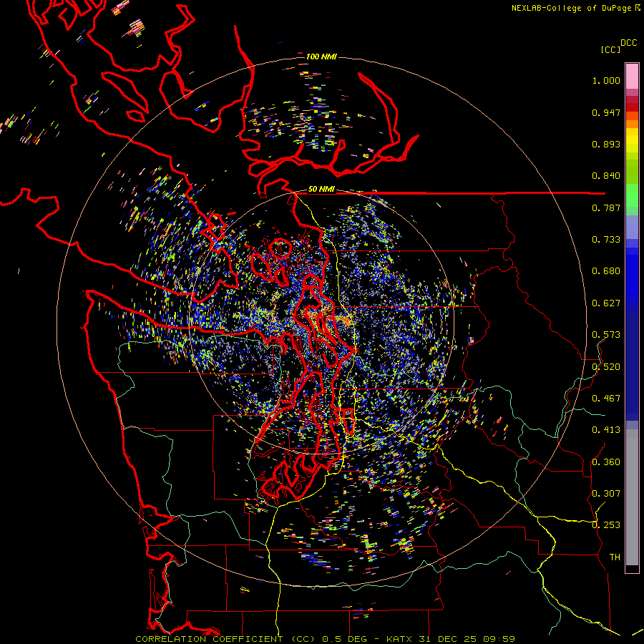The width and height of the screenshot is (644, 644).
Task: Click the 0.893 scale value
Action: click(x=606, y=144)
